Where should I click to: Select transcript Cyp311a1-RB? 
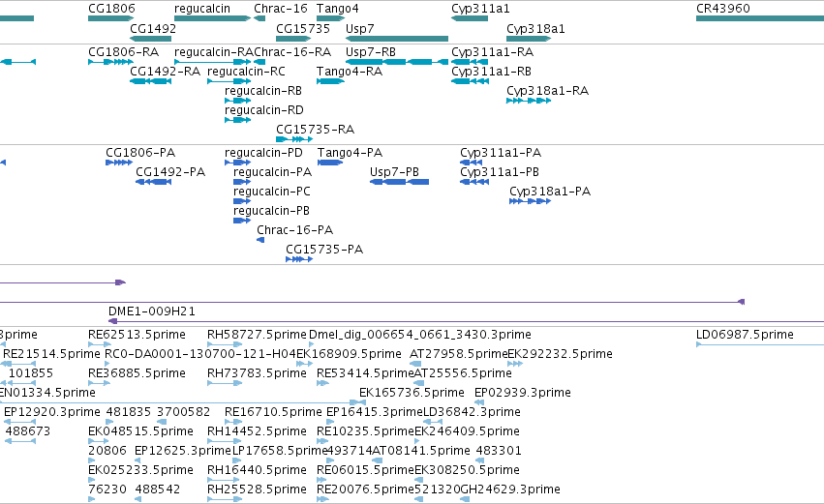point(491,72)
